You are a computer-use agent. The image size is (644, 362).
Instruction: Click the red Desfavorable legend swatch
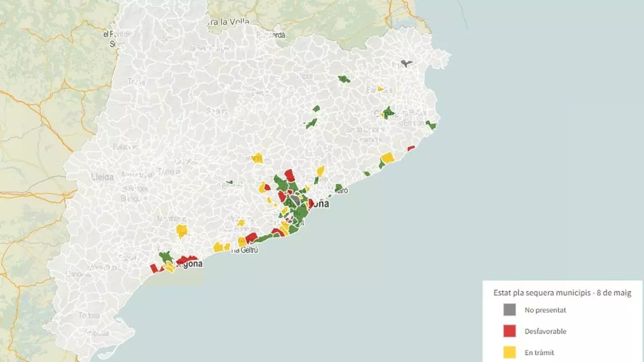coord(509,331)
